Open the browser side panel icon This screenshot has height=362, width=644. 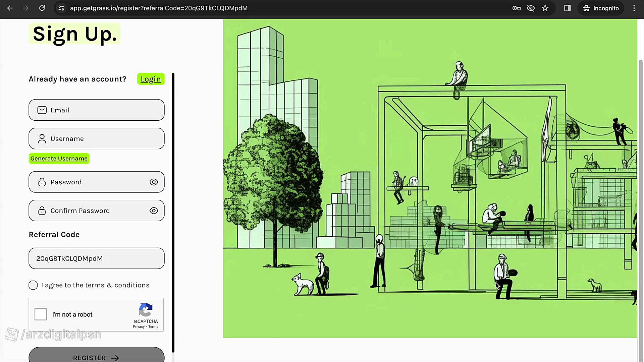(567, 8)
